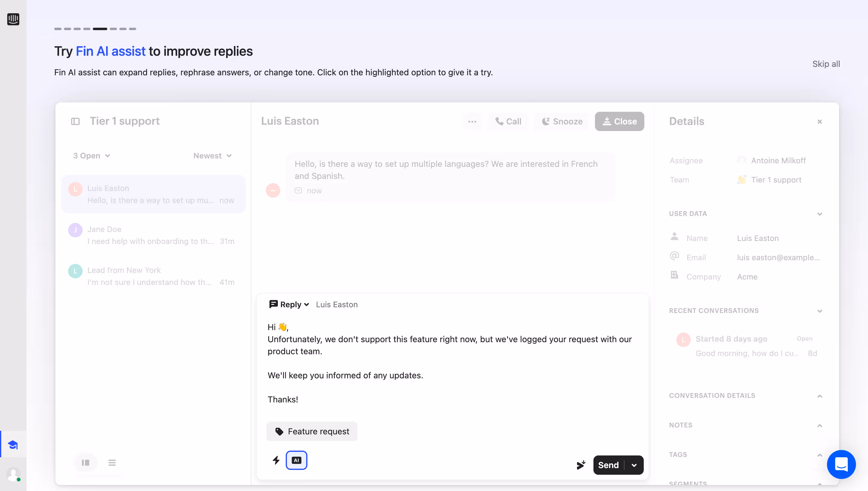Select the AI assist icon in composer
The image size is (868, 491).
(297, 460)
